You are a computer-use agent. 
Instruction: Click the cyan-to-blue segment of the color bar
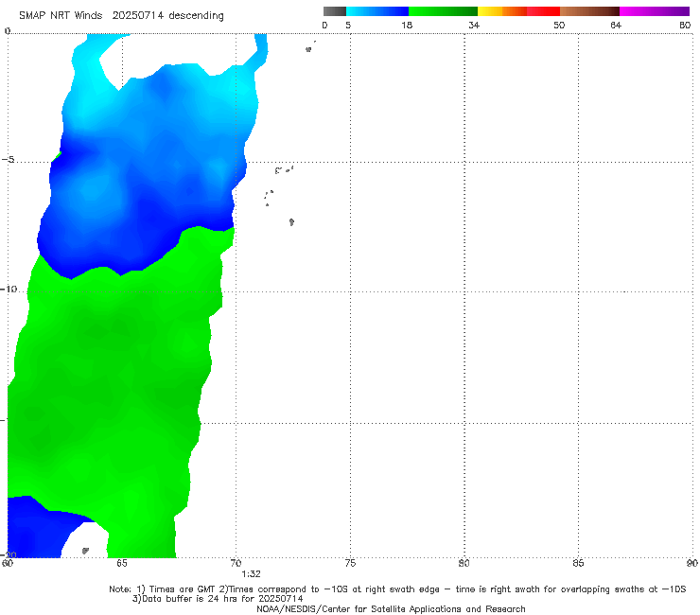(377, 11)
